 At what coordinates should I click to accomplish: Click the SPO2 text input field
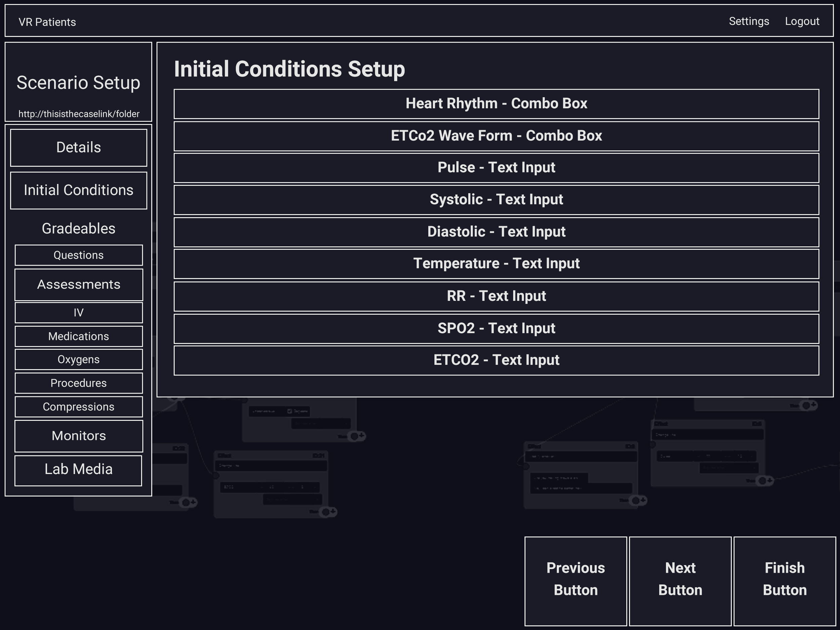point(496,328)
